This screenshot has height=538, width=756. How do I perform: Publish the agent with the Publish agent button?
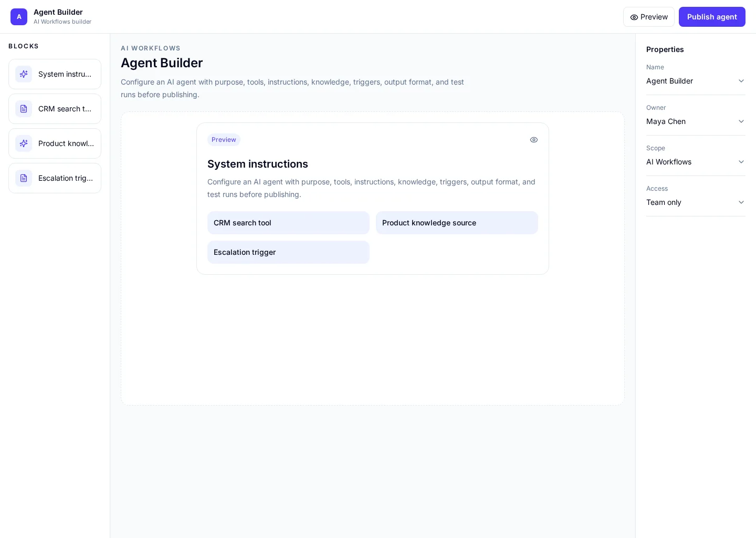[x=712, y=17]
